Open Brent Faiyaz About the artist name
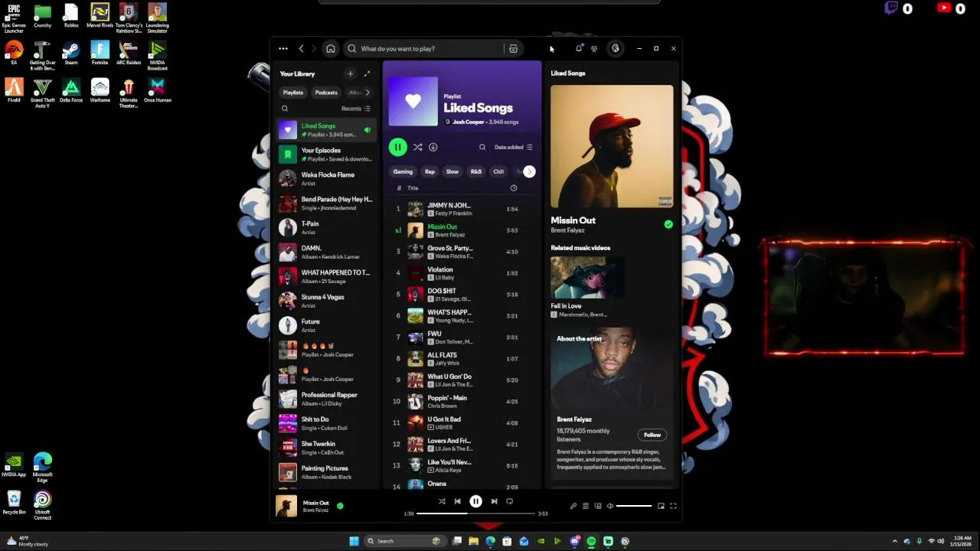Screen dimensions: 980x551 574,419
